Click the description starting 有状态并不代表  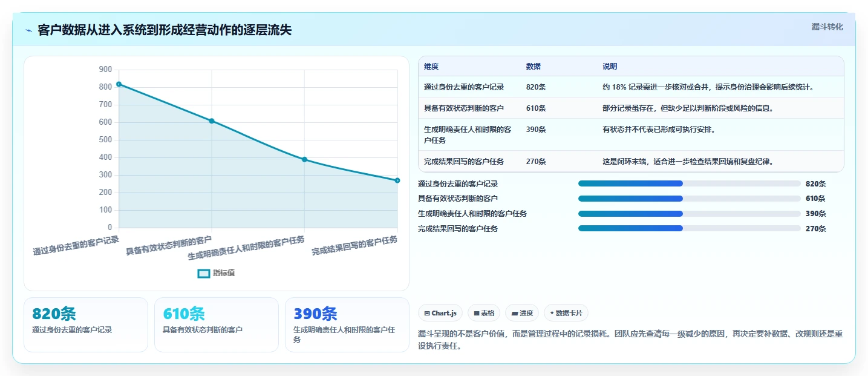coord(659,130)
